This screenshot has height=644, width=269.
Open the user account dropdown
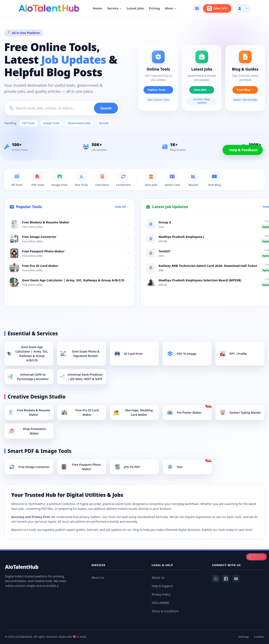pos(243,8)
